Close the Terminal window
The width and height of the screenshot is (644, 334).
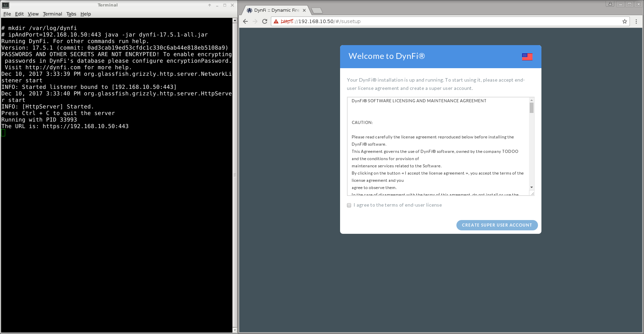pos(232,5)
